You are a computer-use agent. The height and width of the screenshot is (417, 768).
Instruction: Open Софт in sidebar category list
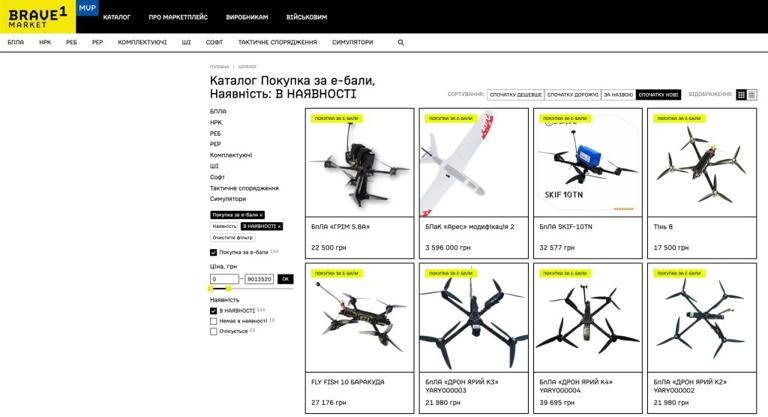[217, 177]
